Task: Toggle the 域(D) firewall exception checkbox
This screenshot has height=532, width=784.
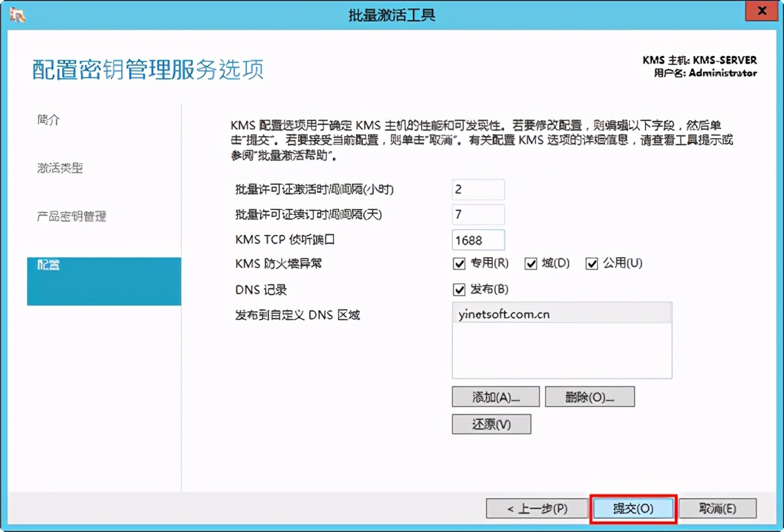Action: point(531,263)
